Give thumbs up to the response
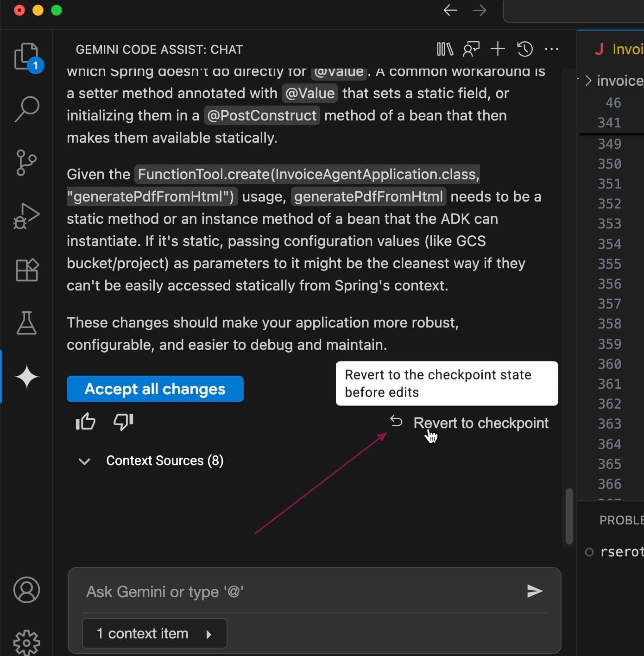 click(x=85, y=422)
